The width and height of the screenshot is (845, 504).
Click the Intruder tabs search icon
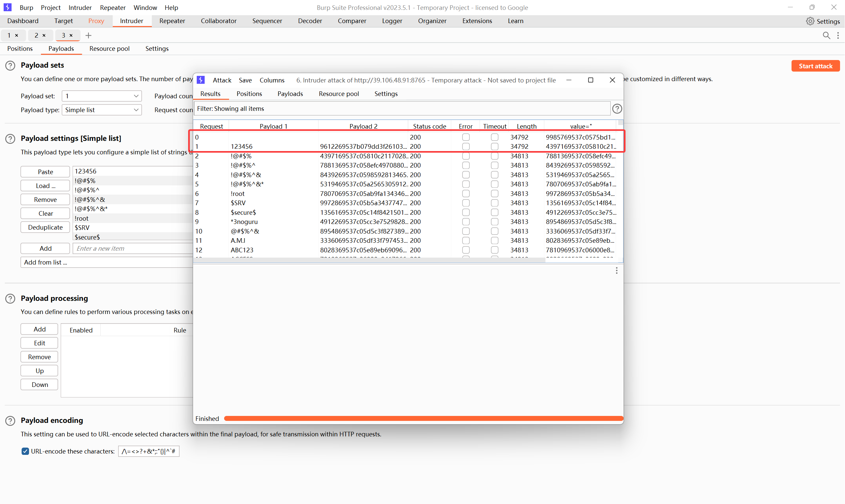click(x=826, y=35)
